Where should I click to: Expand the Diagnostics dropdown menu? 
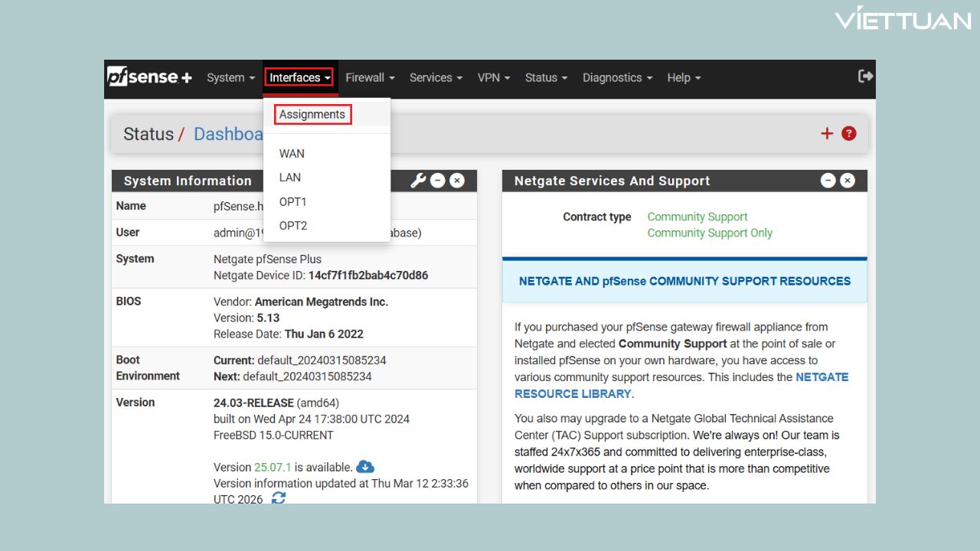[617, 78]
